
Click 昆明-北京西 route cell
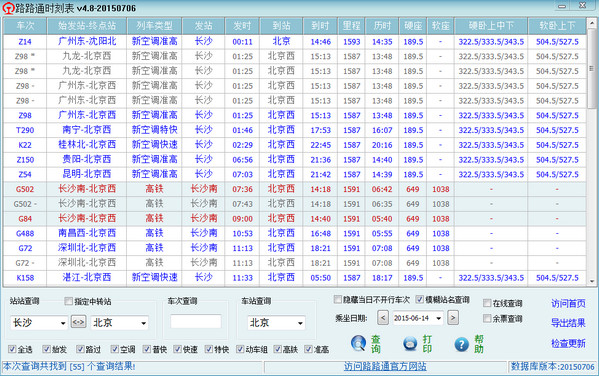pyautogui.click(x=87, y=174)
